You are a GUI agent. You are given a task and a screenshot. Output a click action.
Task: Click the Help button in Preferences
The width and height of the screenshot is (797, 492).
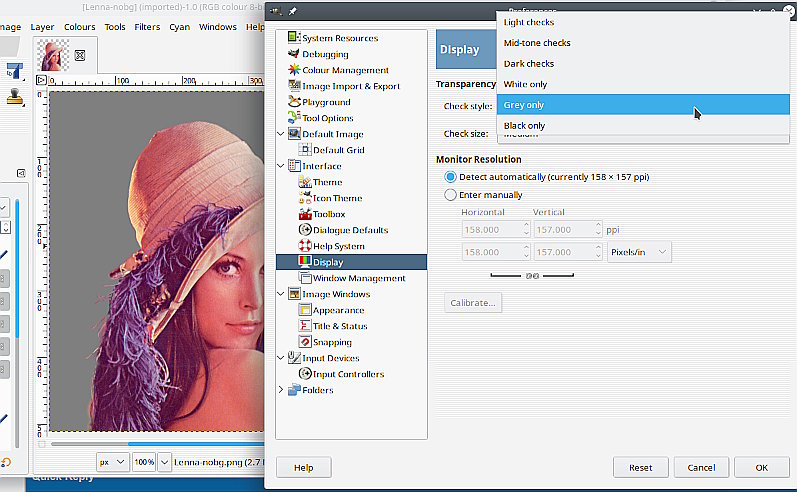(303, 468)
